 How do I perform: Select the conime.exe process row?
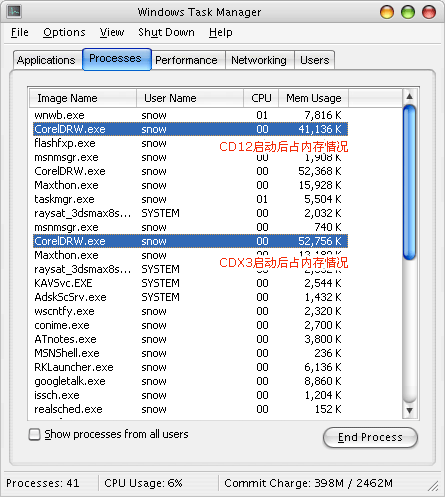pos(190,325)
